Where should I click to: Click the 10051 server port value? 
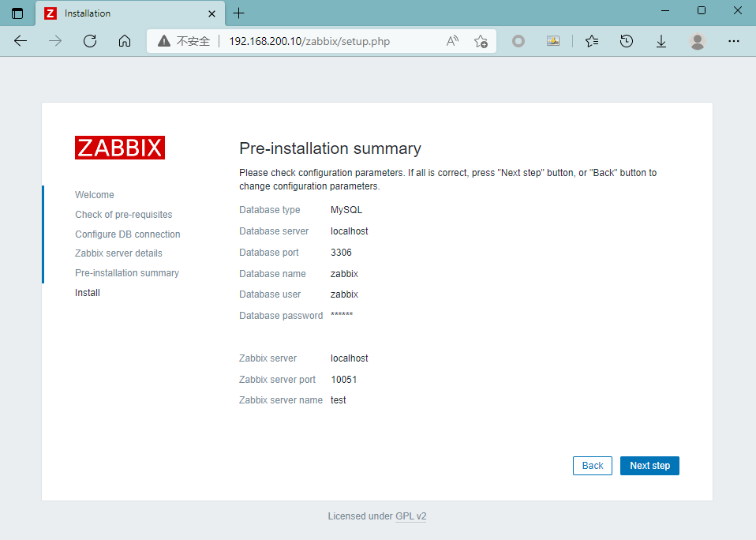tap(344, 380)
